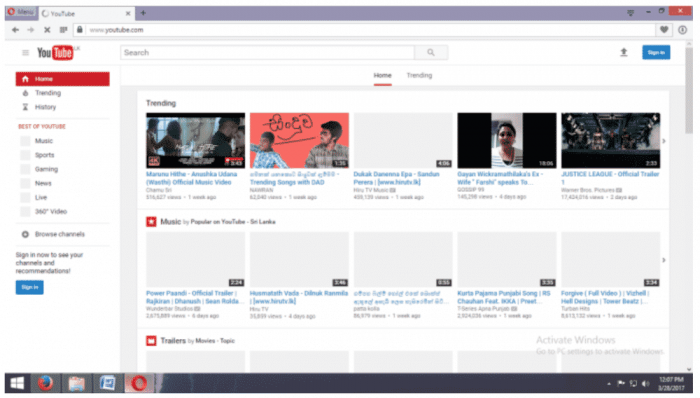The width and height of the screenshot is (700, 398).
Task: Open the Windows Start button
Action: pos(17,383)
